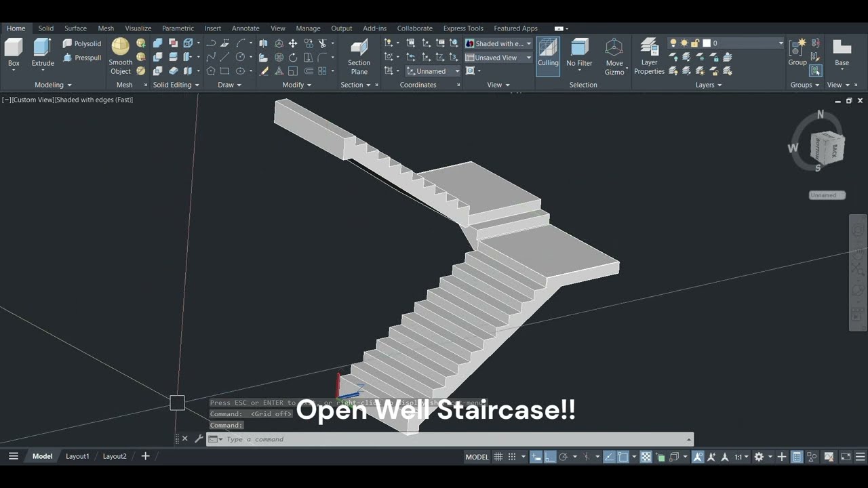Click the Smooth Object mesh tool

point(121,56)
